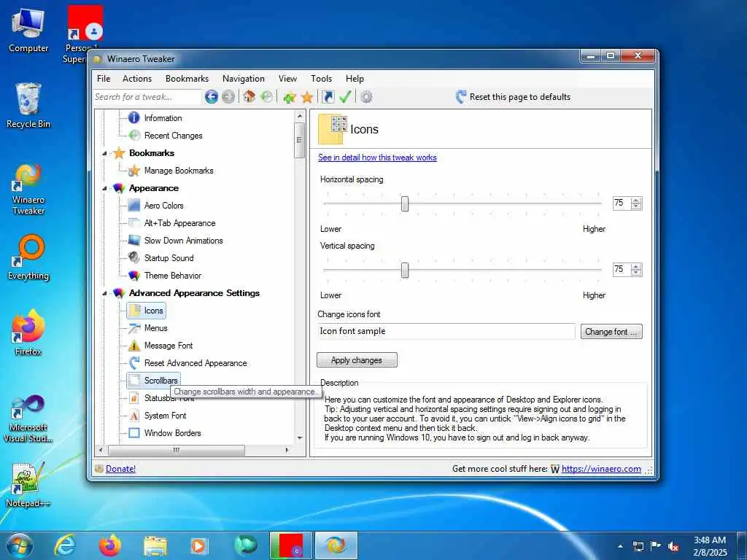Click 'Reset this page to defaults' text

pos(519,97)
